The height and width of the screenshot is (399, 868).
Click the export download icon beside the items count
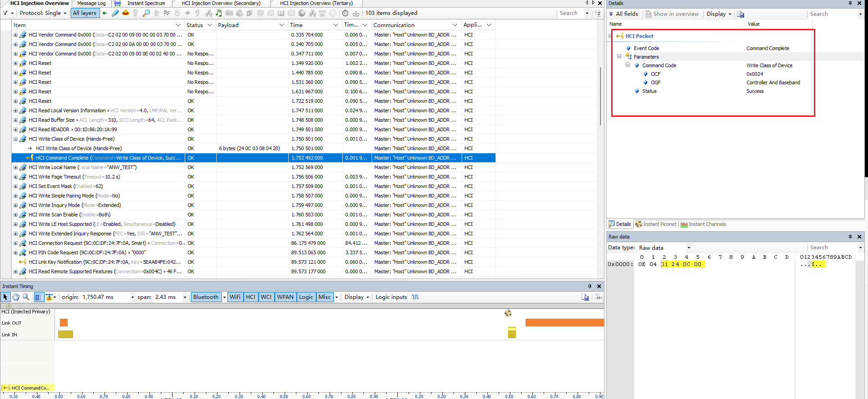point(356,13)
